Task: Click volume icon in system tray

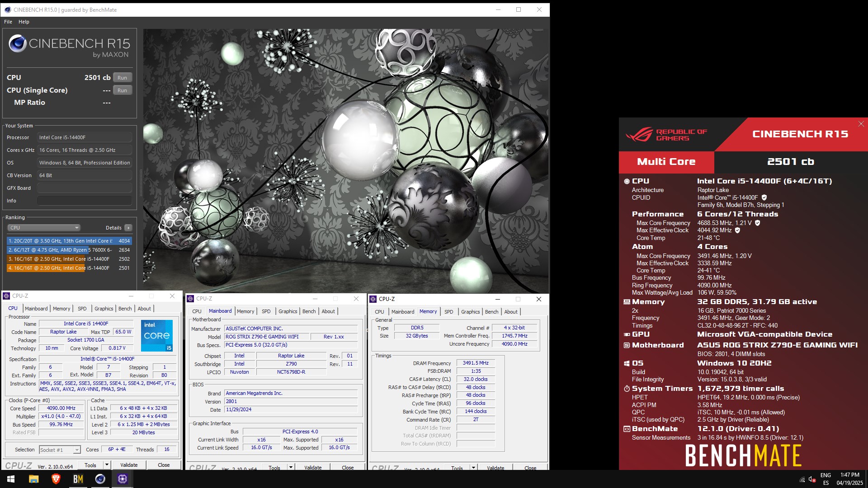Action: click(812, 479)
